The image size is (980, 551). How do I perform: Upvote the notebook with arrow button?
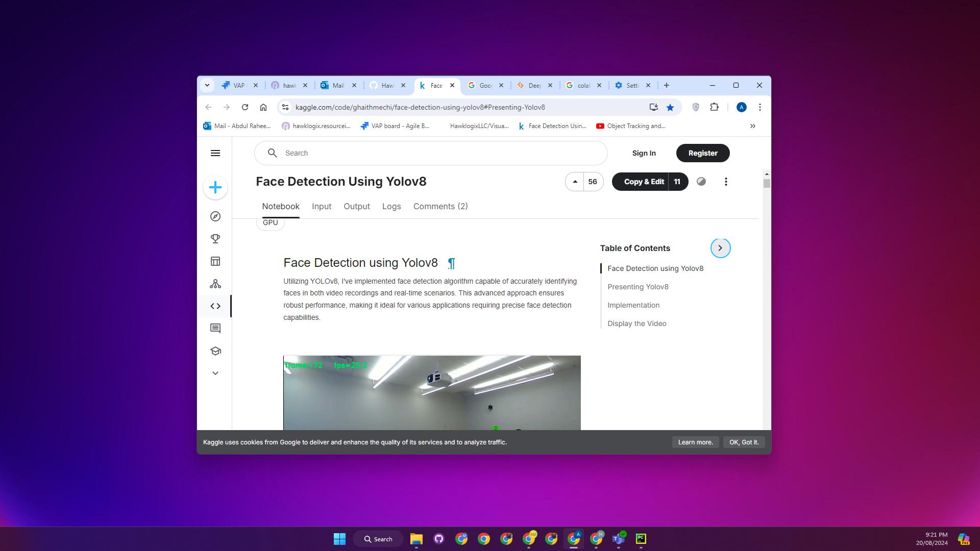tap(575, 182)
